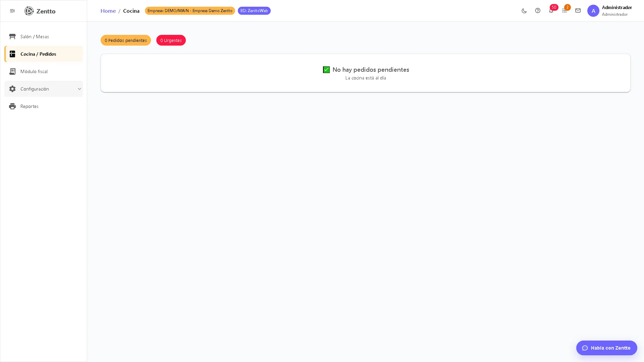644x362 pixels.
Task: Toggle dark mode moon icon
Action: 524,11
